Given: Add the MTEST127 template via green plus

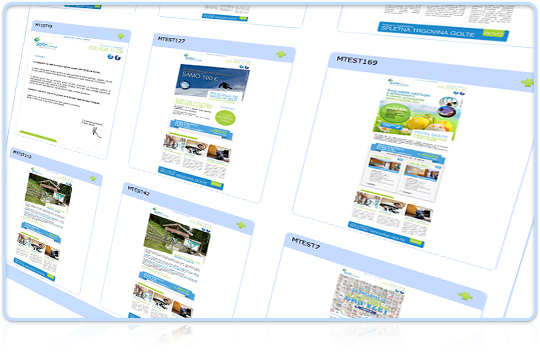Looking at the screenshot, I should pyautogui.click(x=281, y=54).
